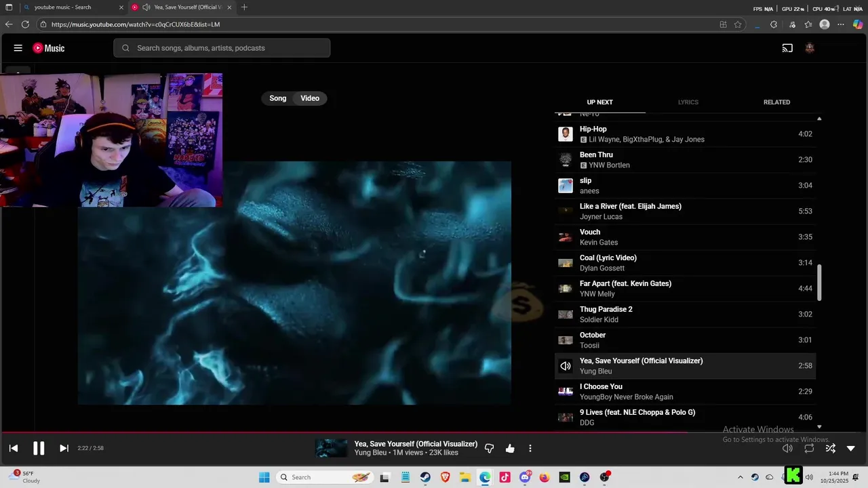This screenshot has height=488, width=868.
Task: Open the account avatar menu
Action: coord(810,48)
